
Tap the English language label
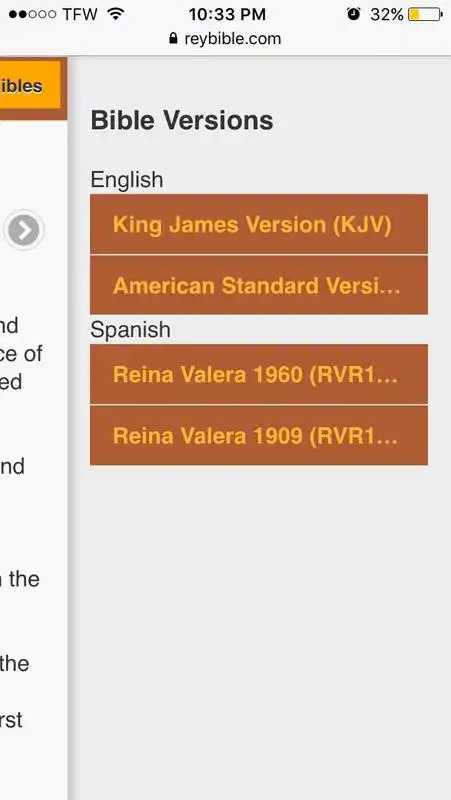[x=127, y=180]
